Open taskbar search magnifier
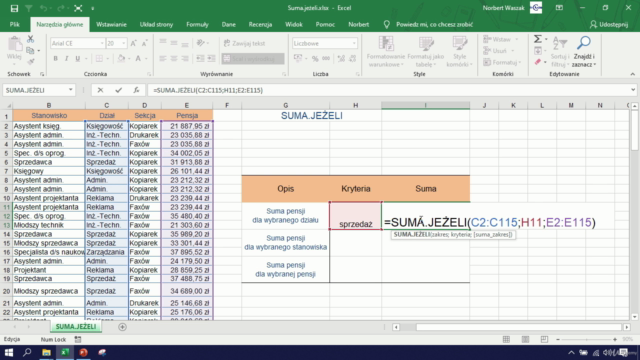 tap(27, 352)
